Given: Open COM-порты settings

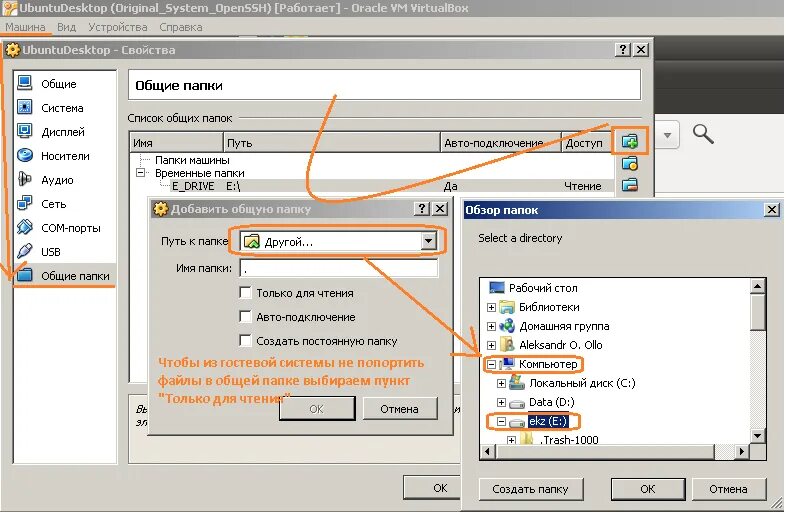Looking at the screenshot, I should click(x=71, y=228).
